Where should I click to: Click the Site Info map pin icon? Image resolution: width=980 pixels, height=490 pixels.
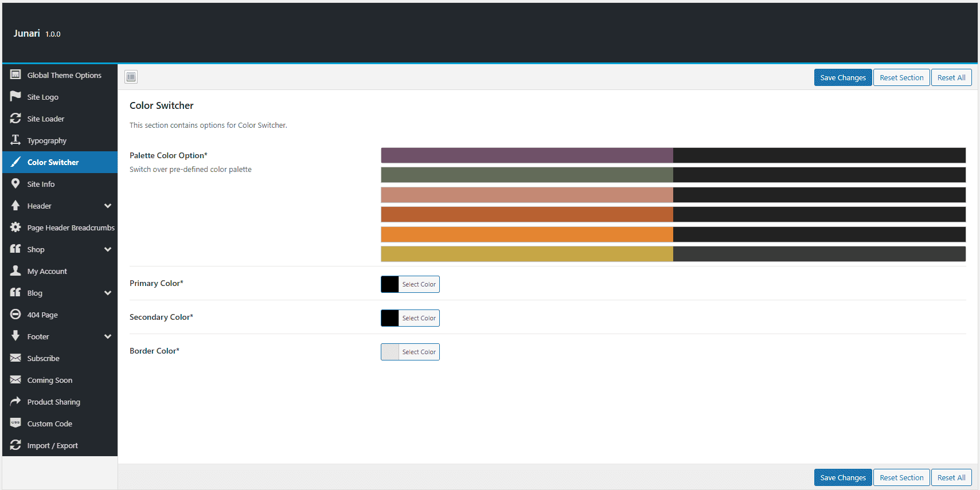(15, 183)
